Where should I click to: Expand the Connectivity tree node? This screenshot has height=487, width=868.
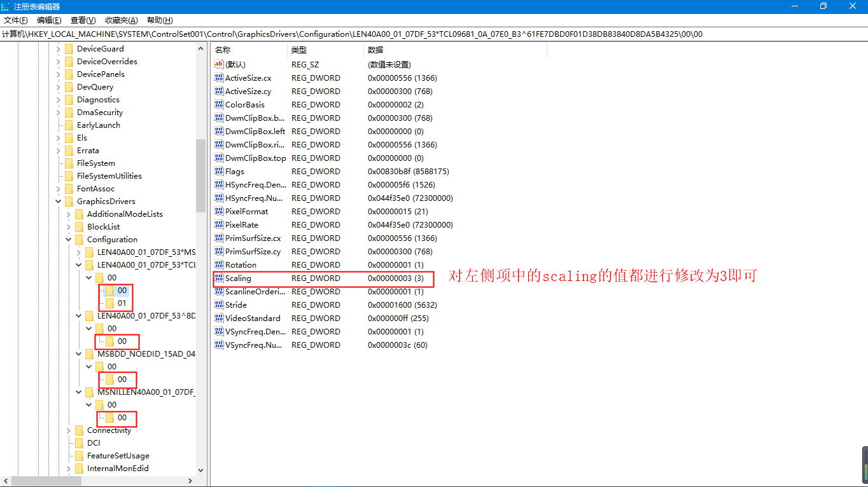click(x=69, y=430)
